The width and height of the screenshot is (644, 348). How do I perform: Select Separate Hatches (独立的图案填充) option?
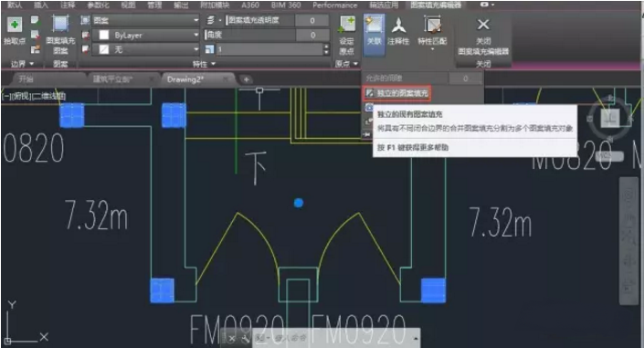click(396, 93)
